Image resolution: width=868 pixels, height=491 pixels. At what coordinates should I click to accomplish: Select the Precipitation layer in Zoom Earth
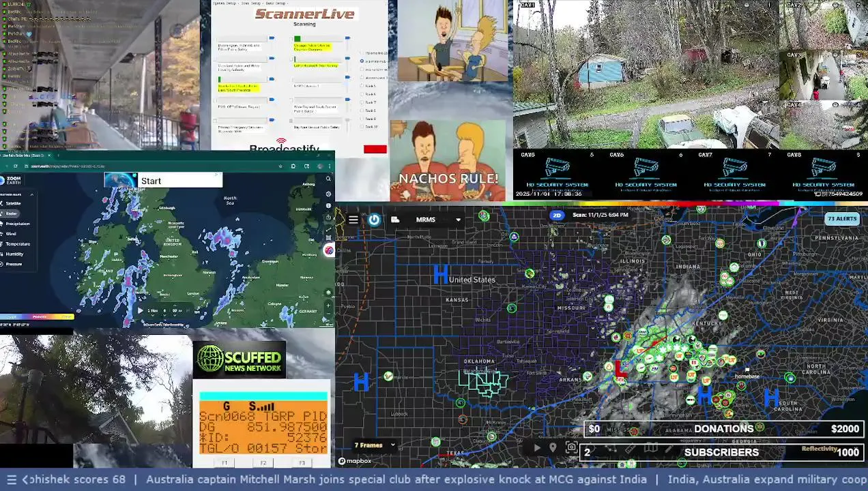(18, 224)
